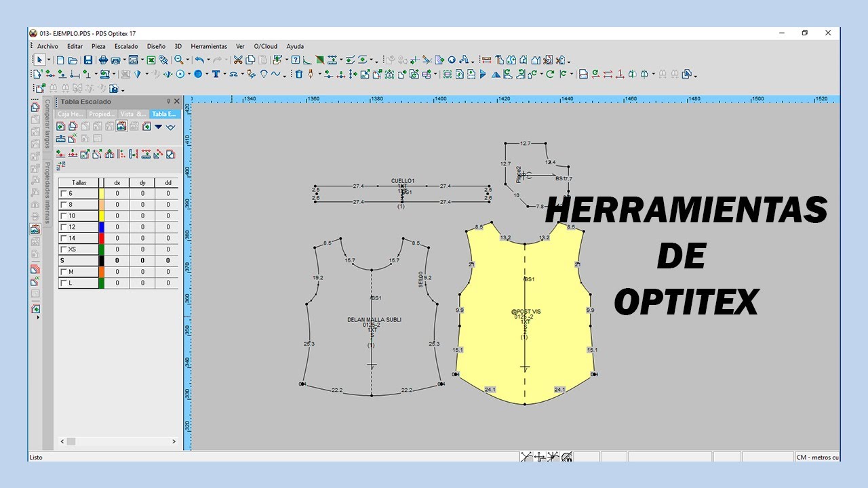868x488 pixels.
Task: Open the Propiedades internas side tab
Action: click(x=47, y=192)
